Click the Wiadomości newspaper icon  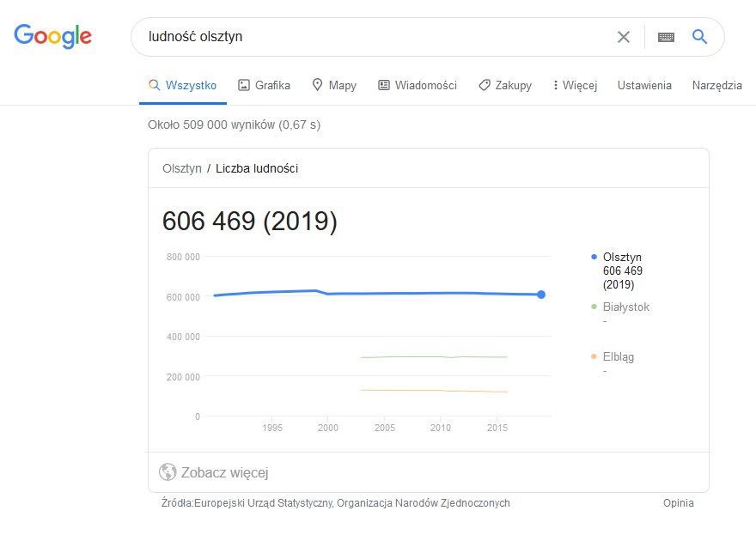384,85
